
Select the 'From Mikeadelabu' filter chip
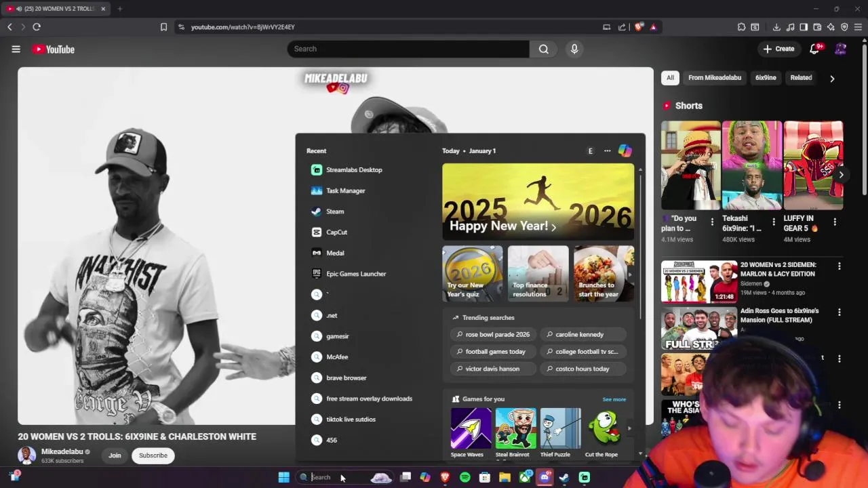point(715,77)
